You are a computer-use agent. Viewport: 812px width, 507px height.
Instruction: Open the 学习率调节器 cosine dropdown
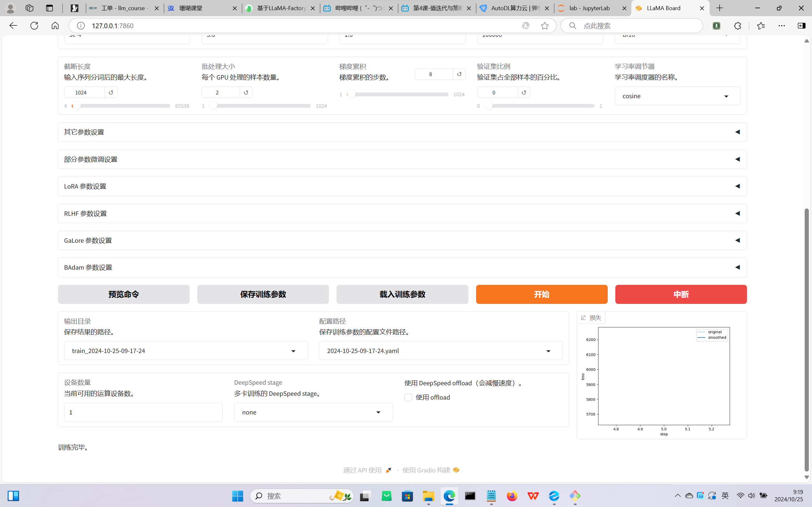677,96
